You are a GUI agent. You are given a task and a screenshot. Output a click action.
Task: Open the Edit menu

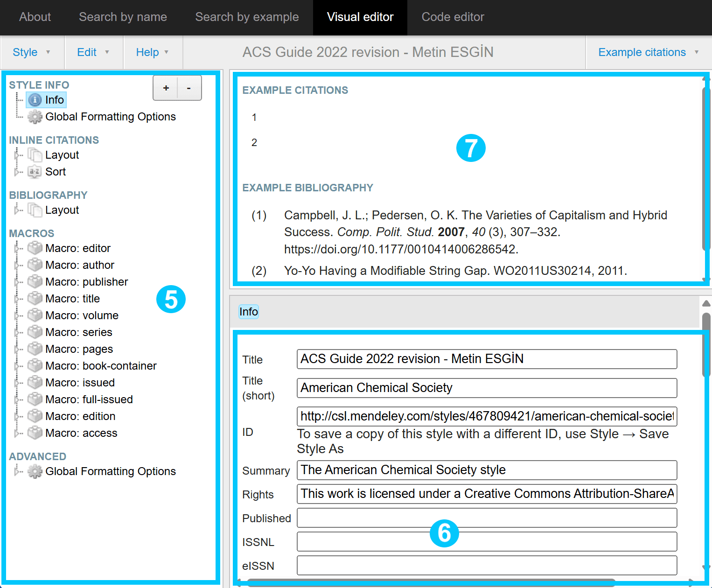(x=93, y=52)
